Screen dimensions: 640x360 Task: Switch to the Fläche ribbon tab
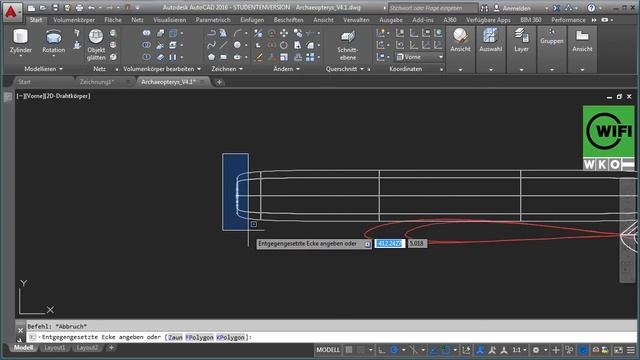tap(113, 20)
